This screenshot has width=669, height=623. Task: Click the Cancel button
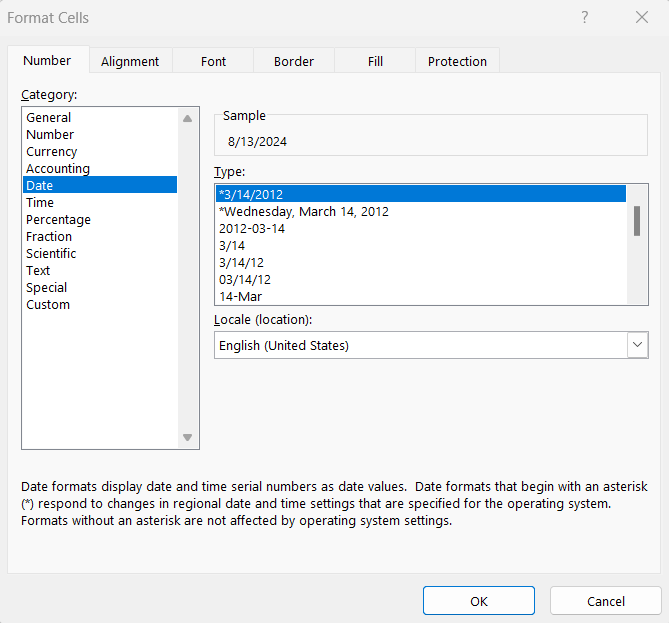click(606, 601)
